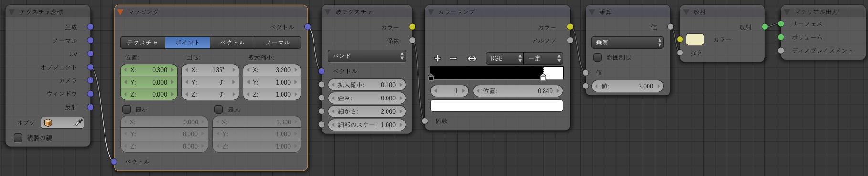Open the 一定 interpolation dropdown
868x176 pixels.
click(544, 58)
